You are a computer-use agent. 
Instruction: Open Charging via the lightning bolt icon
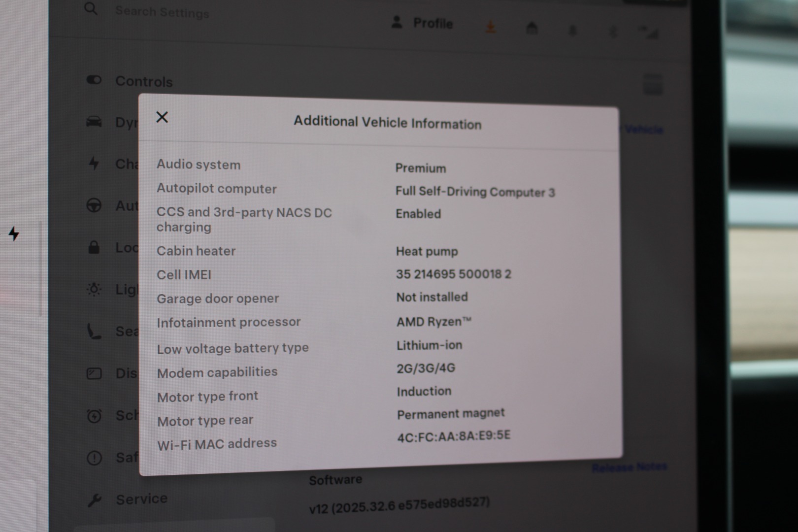pos(94,163)
